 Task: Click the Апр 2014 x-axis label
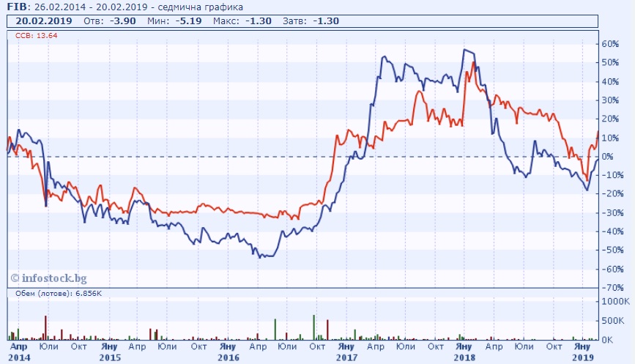click(19, 352)
